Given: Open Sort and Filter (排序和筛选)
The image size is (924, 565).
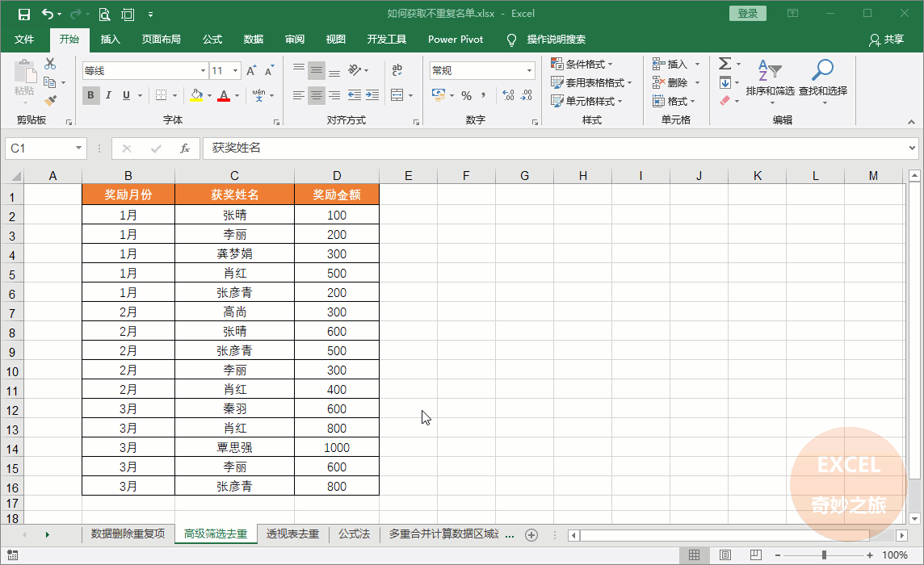Looking at the screenshot, I should 771,82.
